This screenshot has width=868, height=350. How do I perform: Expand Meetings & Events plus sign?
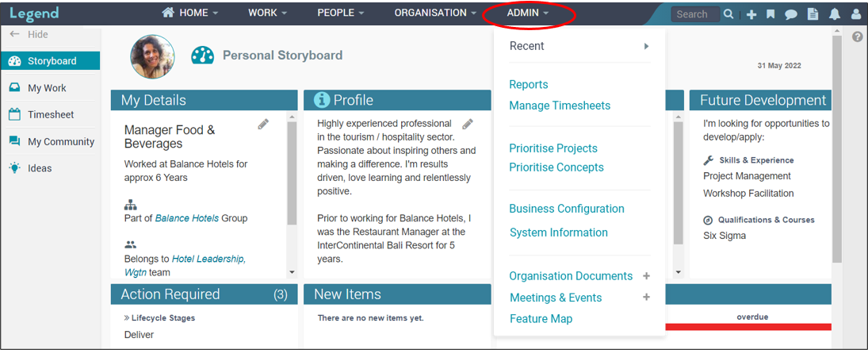coord(646,298)
